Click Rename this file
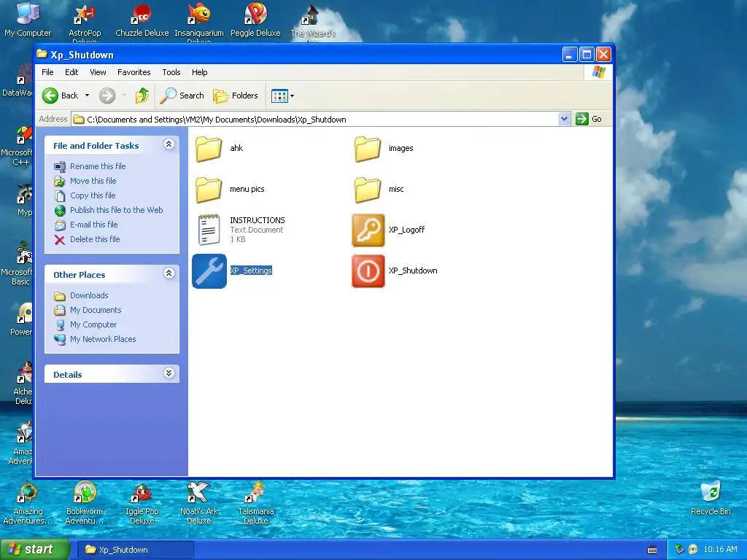 tap(98, 166)
